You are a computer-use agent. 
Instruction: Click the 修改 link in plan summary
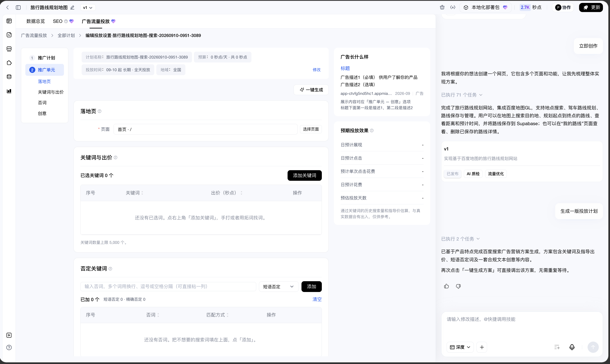[317, 70]
